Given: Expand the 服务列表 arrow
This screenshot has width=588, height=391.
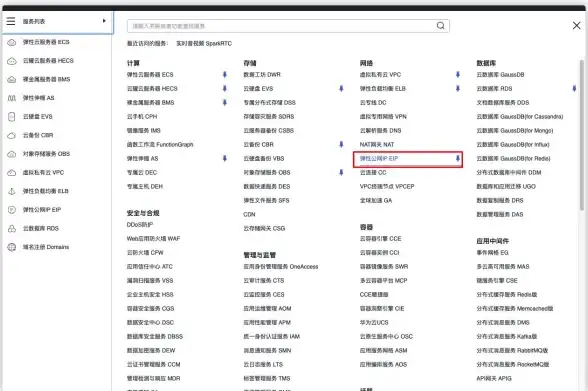Looking at the screenshot, I should click(104, 21).
